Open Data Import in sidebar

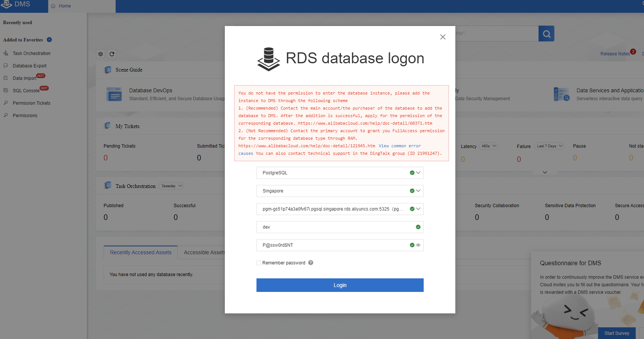click(x=24, y=78)
